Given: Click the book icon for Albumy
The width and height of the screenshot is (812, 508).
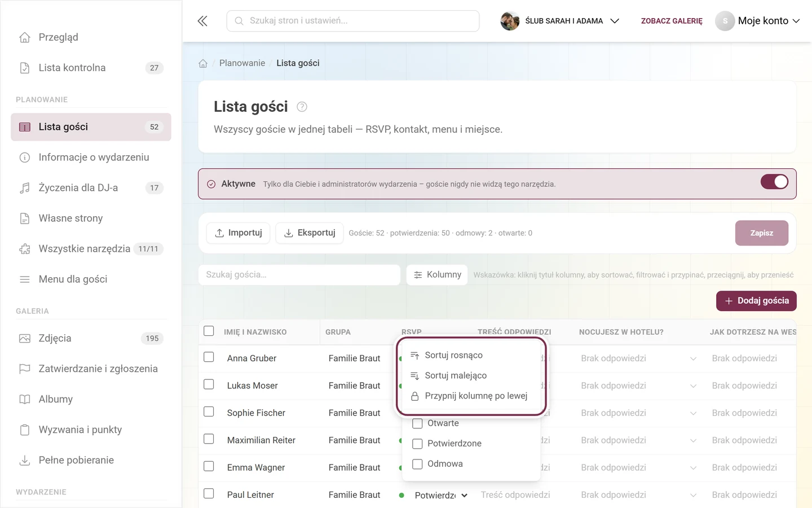Looking at the screenshot, I should pos(25,400).
